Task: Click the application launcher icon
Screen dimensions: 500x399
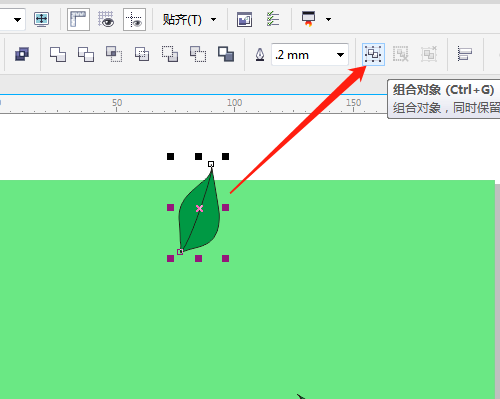Action: tap(308, 19)
